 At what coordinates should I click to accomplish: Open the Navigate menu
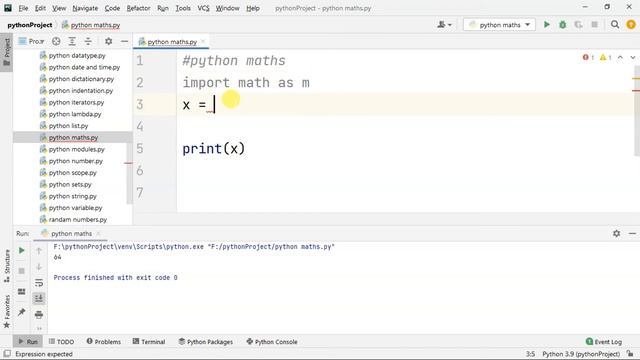point(85,8)
